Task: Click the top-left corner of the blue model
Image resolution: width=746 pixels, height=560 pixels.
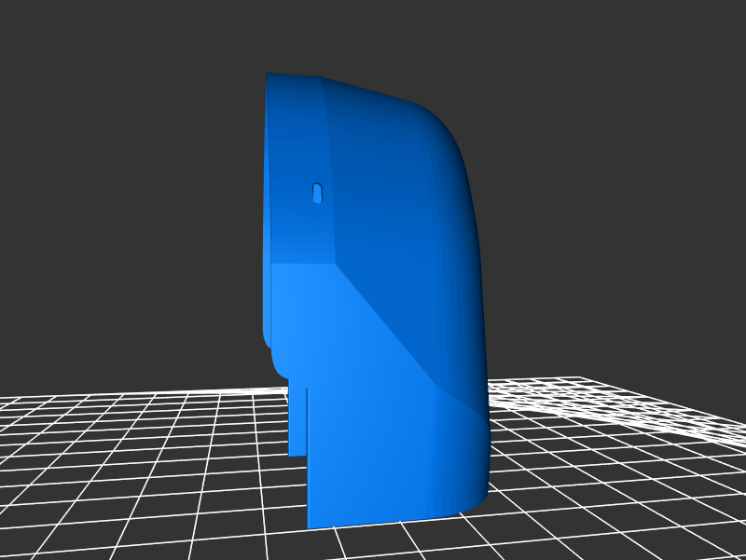Action: pyautogui.click(x=269, y=76)
